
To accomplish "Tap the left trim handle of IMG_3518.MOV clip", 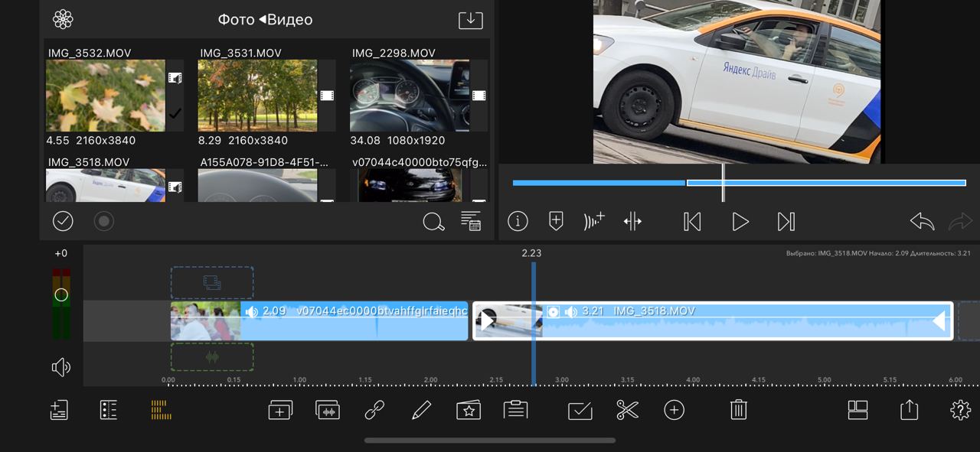I will [487, 321].
